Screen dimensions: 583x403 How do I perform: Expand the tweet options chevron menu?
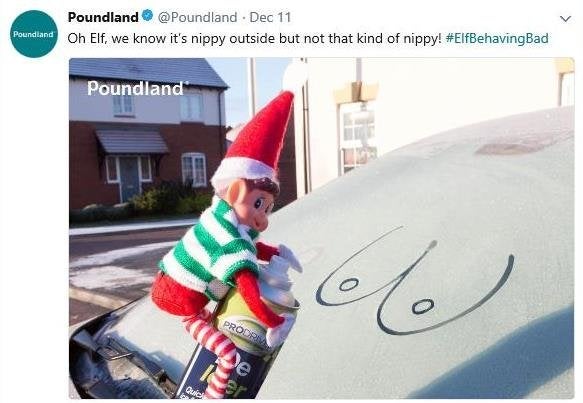(565, 19)
